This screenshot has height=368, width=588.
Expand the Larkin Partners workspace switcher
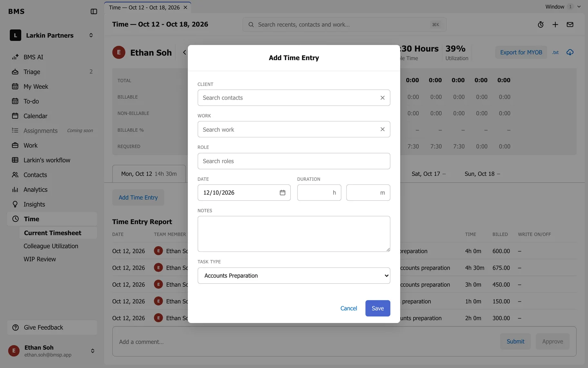point(52,36)
